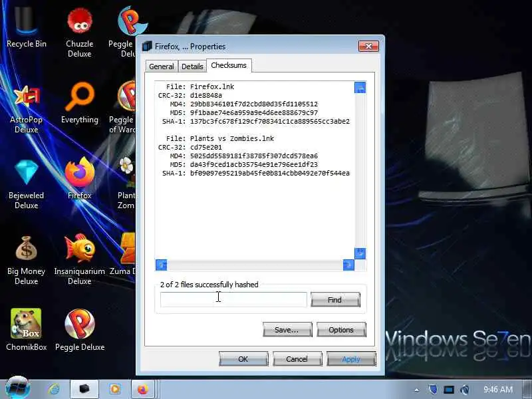Select the ChomikBox desktop icon
The width and height of the screenshot is (532, 399).
pyautogui.click(x=27, y=330)
